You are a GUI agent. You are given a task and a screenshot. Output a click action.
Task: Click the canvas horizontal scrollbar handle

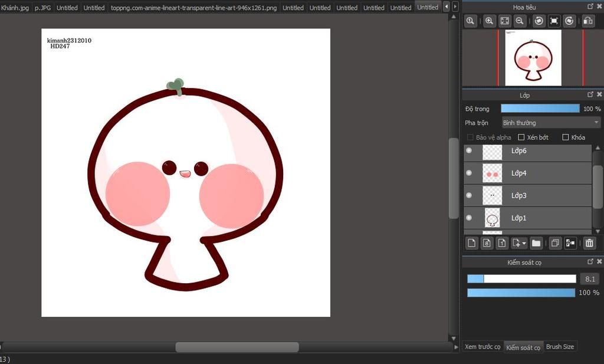click(x=237, y=347)
